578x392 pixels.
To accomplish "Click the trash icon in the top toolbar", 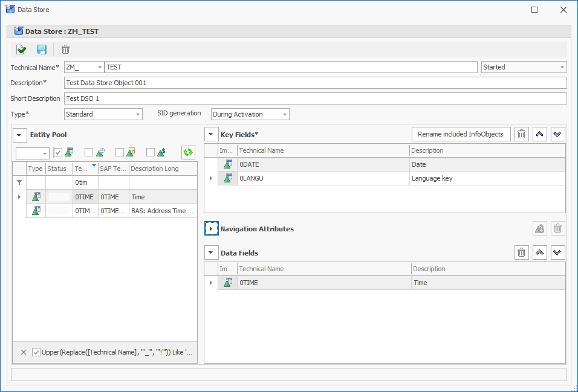I will (x=65, y=50).
